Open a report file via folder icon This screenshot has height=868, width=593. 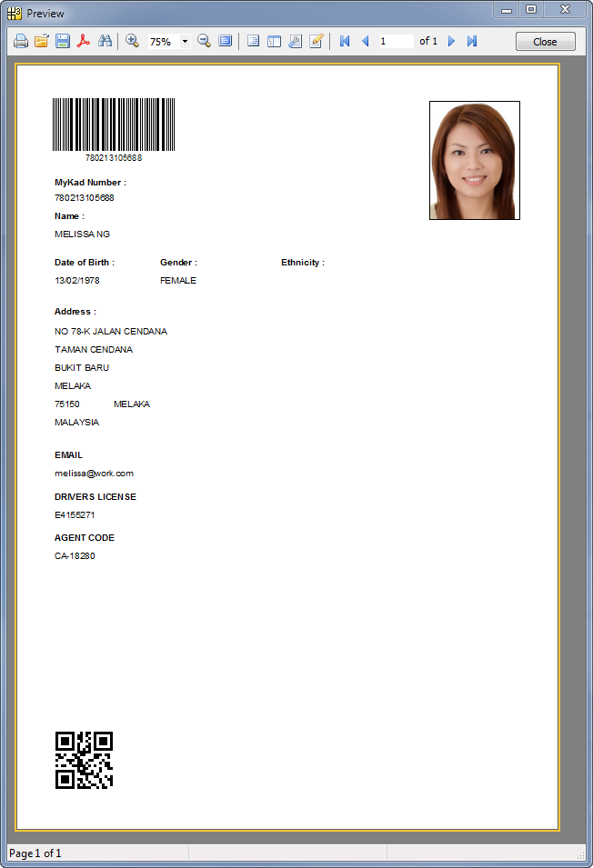(41, 41)
